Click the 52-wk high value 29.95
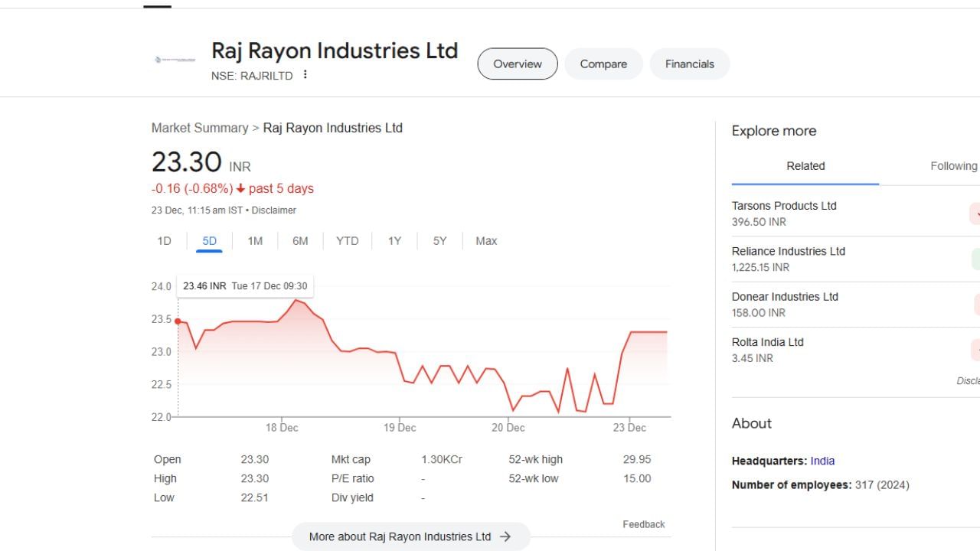980x551 pixels. (x=637, y=460)
